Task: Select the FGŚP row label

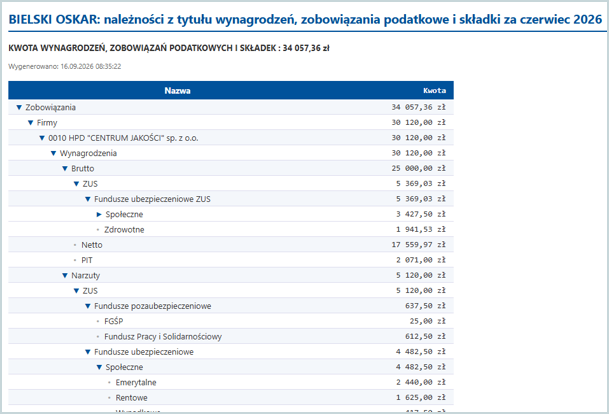Action: point(114,321)
